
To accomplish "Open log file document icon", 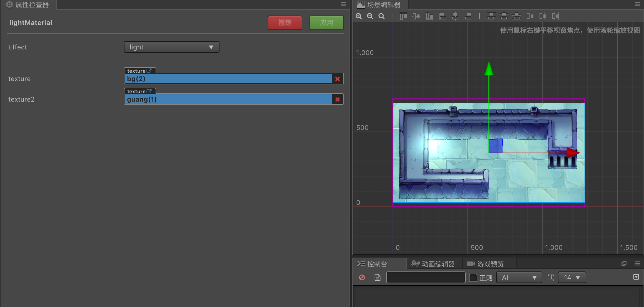I will (x=377, y=278).
